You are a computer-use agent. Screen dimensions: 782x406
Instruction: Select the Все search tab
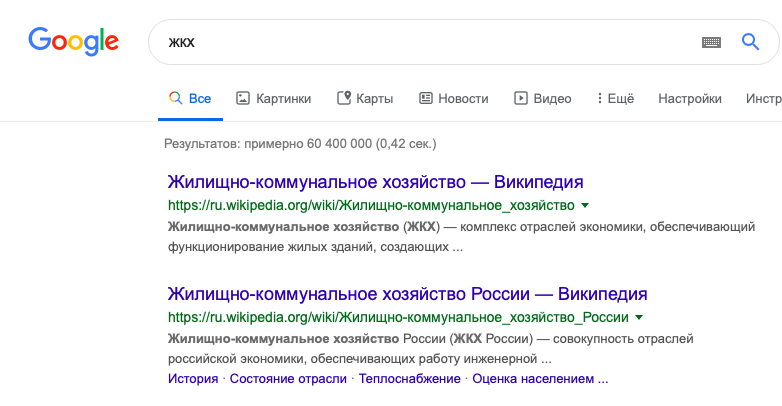coord(190,98)
